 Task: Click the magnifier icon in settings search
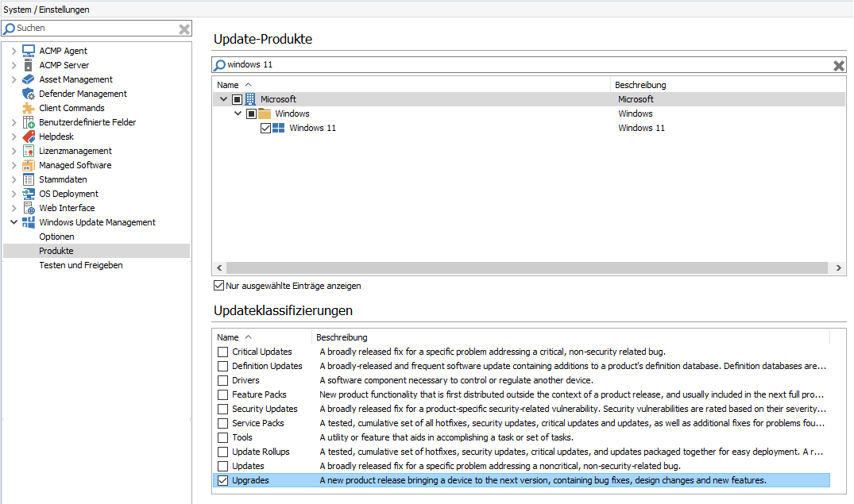pos(10,29)
